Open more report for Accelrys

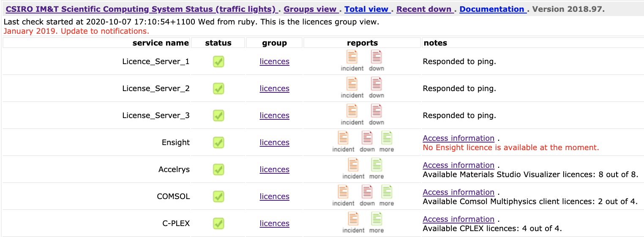click(377, 169)
